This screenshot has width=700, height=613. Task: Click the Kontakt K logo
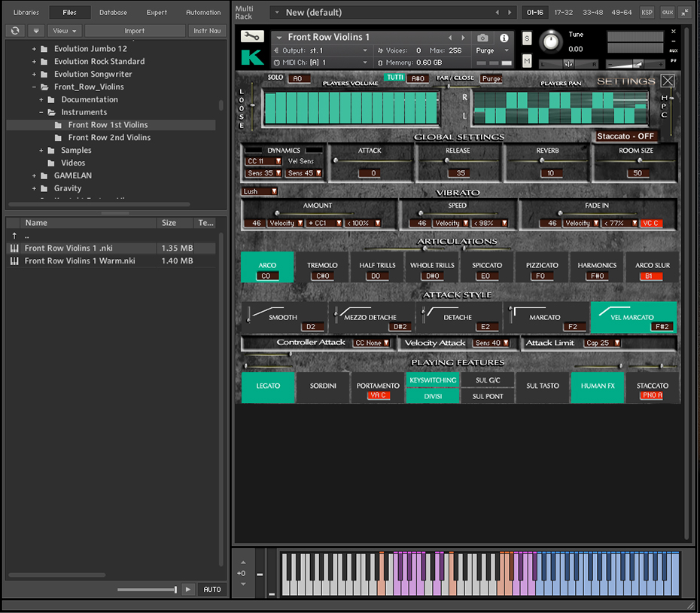[x=252, y=56]
